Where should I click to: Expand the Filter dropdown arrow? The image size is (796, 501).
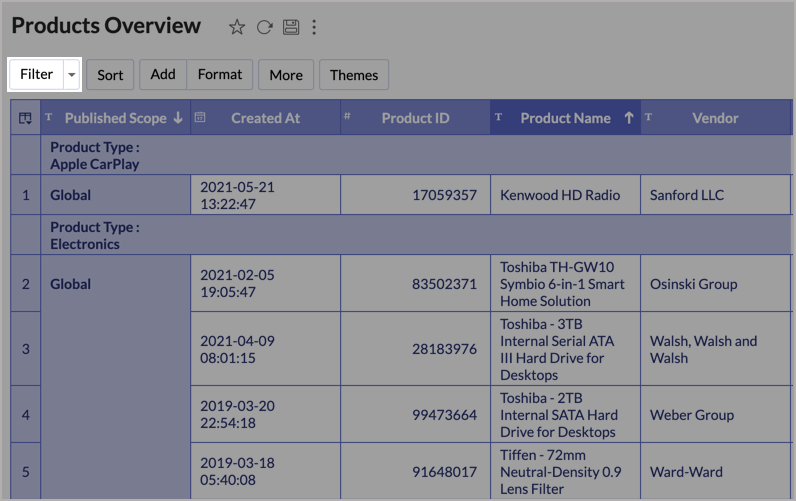(x=70, y=75)
